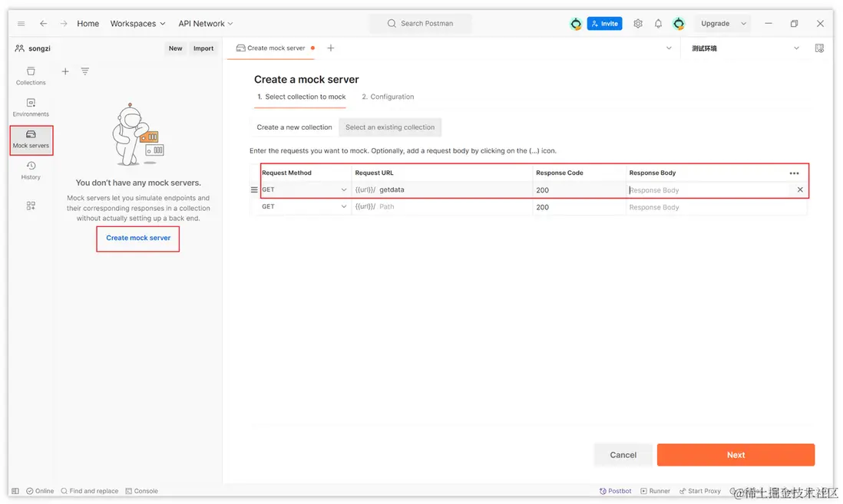The image size is (843, 504).
Task: Open the API Network dropdown
Action: point(205,24)
